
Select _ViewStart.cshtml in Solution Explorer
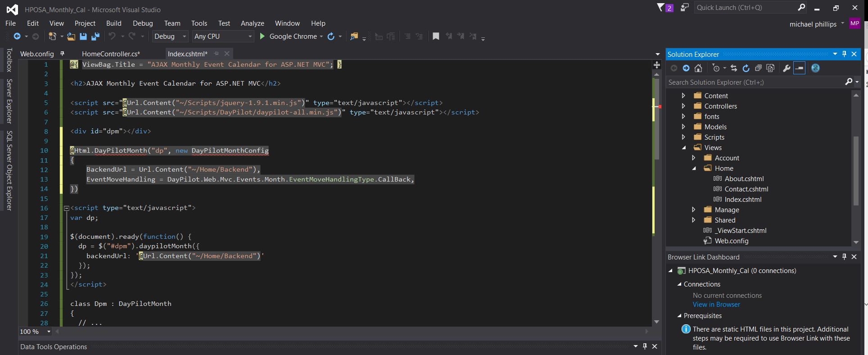(x=741, y=230)
